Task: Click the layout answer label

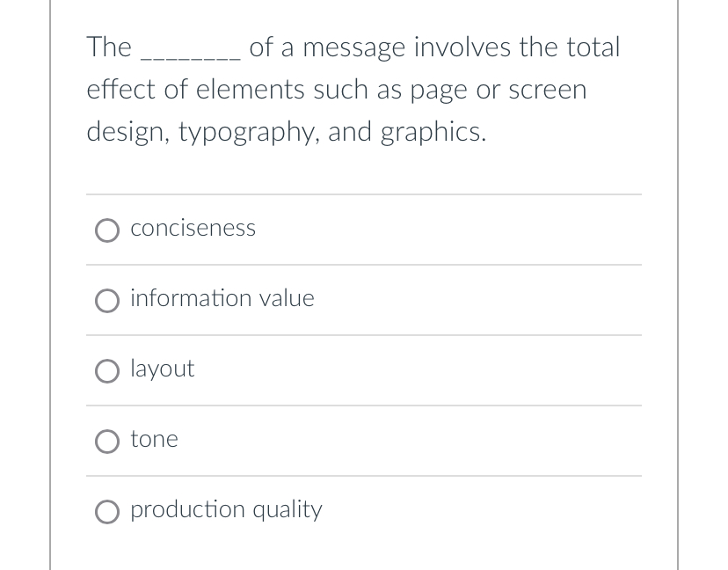Action: coord(162,369)
